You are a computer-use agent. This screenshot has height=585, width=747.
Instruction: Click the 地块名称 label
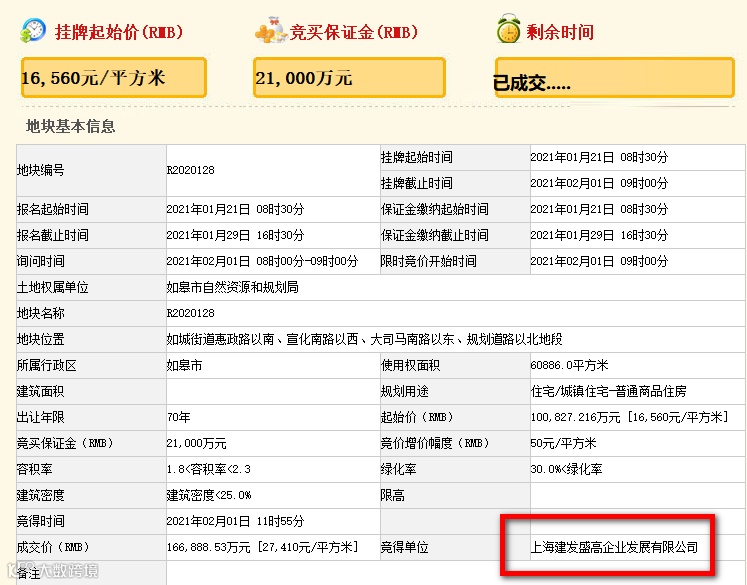point(40,313)
